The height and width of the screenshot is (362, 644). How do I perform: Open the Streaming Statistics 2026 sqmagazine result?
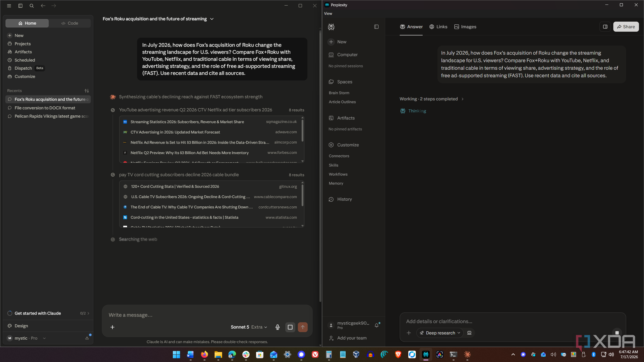[210, 122]
